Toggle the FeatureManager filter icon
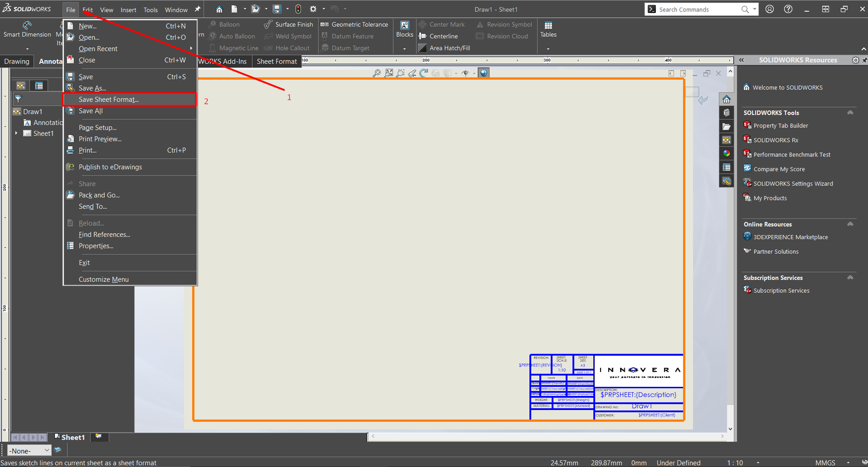Viewport: 868px width, 467px height. point(18,99)
